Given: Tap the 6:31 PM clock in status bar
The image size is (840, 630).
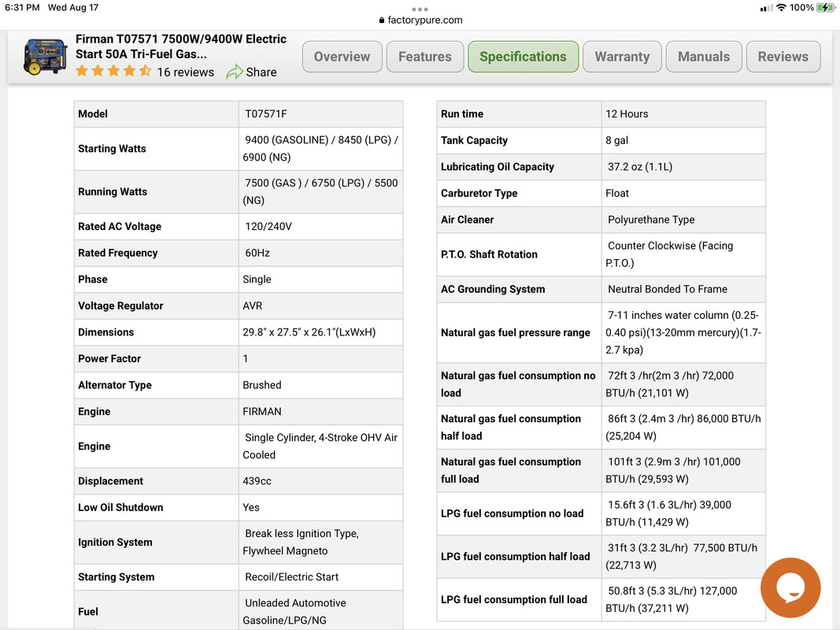Looking at the screenshot, I should (x=22, y=8).
